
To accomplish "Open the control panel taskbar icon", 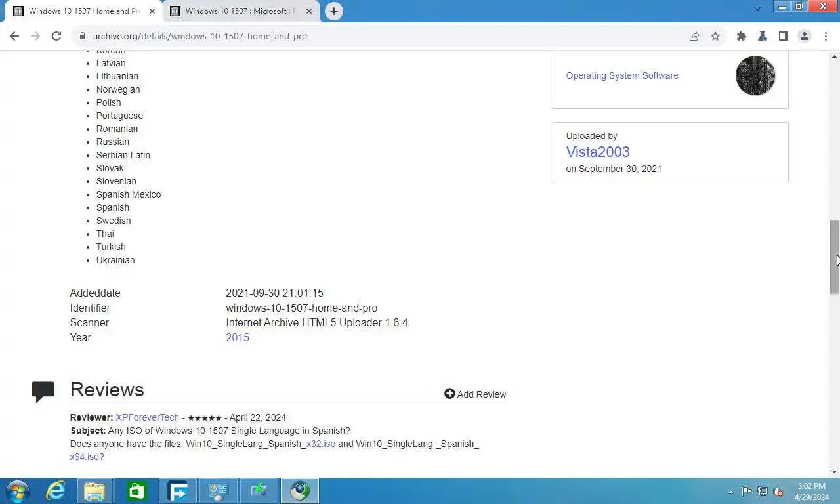I will coord(218,491).
